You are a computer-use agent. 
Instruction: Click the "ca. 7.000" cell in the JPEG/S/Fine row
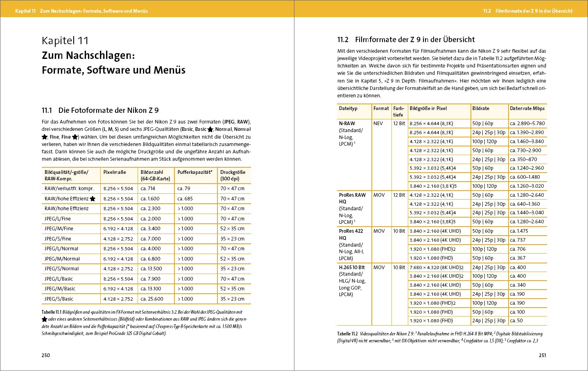151,239
